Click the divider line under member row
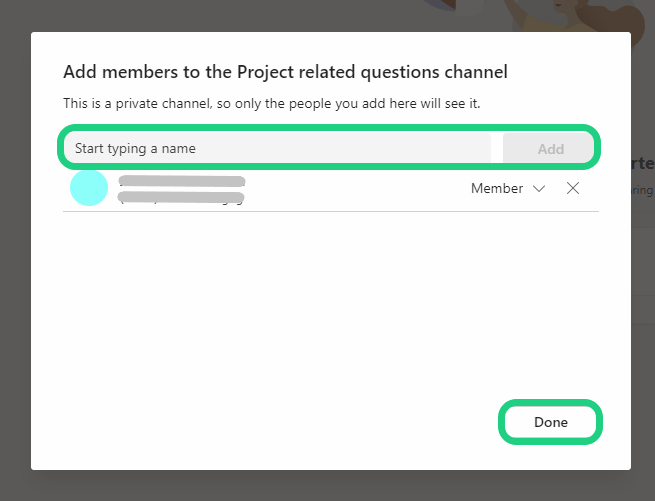Viewport: 655px width, 501px height. 330,211
